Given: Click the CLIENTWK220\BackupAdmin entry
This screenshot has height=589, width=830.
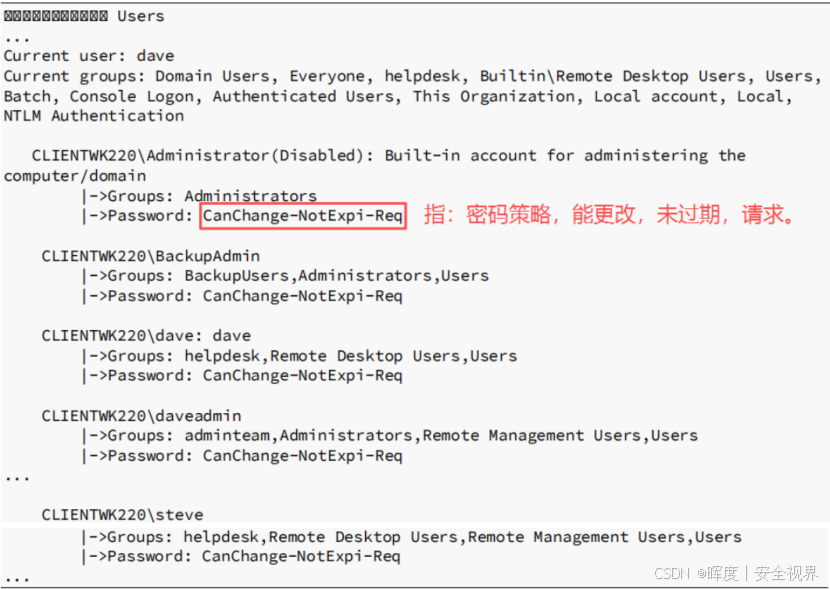Looking at the screenshot, I should (x=151, y=256).
